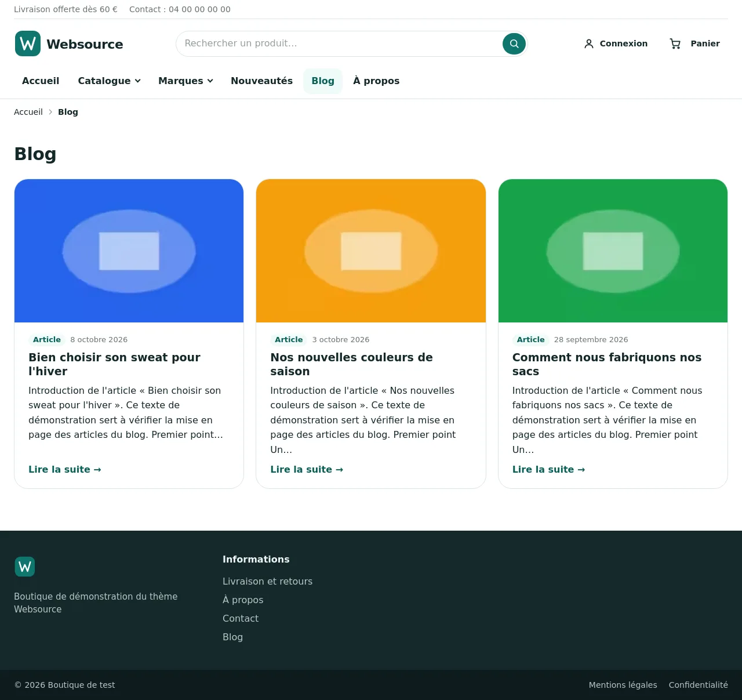Open the orange couleurs article thumbnail
This screenshot has height=700, width=742.
click(371, 251)
